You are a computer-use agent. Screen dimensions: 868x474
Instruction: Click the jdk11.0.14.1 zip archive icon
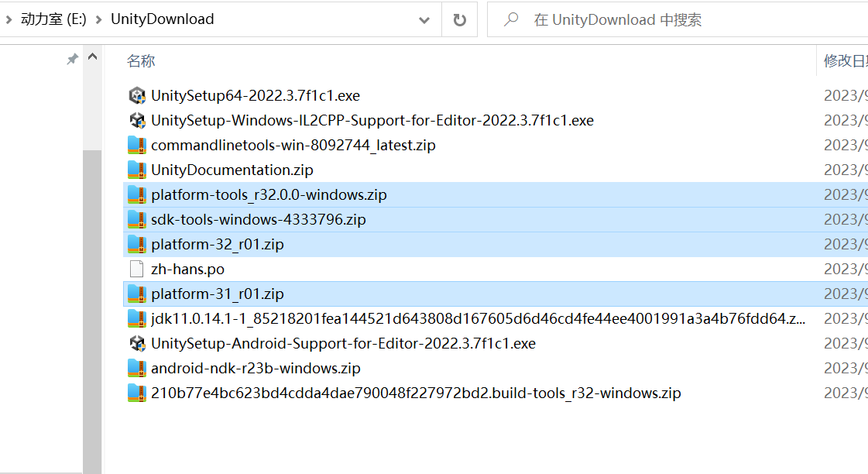pyautogui.click(x=137, y=319)
